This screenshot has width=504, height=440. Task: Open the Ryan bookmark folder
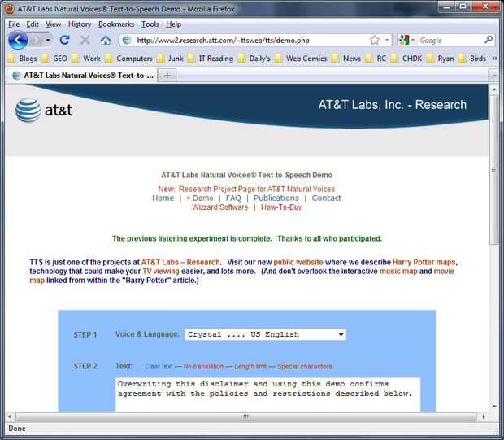point(440,59)
